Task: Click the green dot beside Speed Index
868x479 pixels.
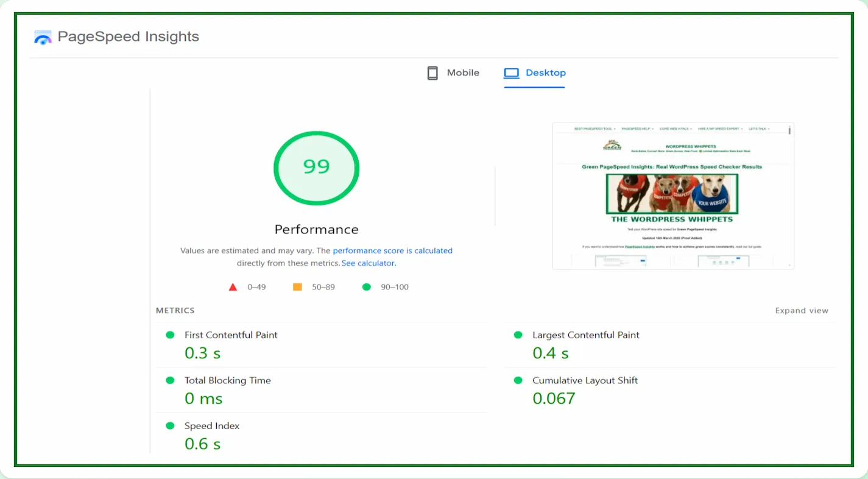Action: 171,426
